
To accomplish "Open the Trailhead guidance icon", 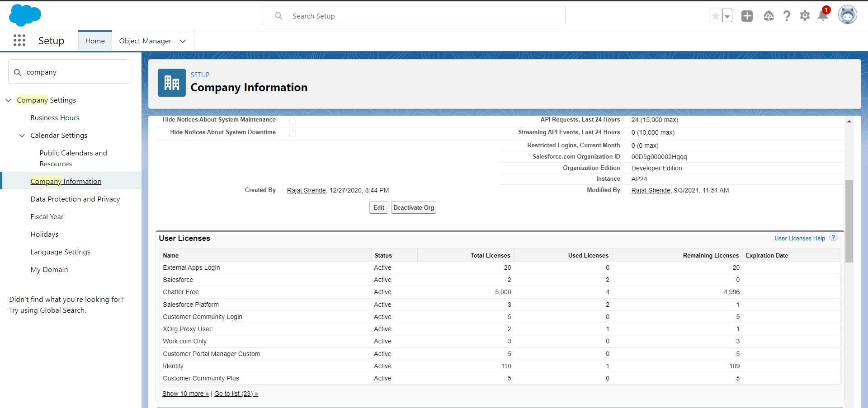I will tap(769, 16).
